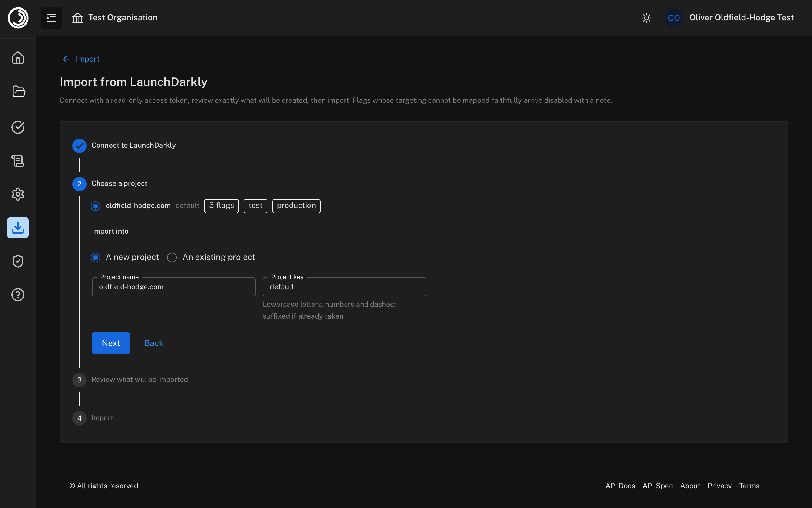Open the Privacy footer link
Image resolution: width=812 pixels, height=508 pixels.
click(x=719, y=486)
